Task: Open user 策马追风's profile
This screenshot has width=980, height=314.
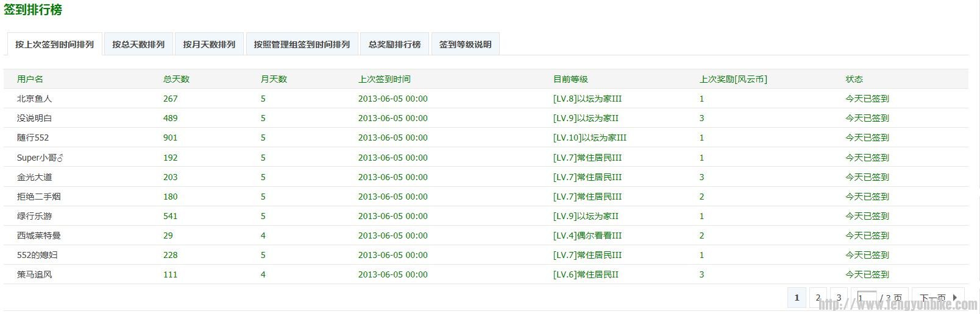Action: click(34, 274)
